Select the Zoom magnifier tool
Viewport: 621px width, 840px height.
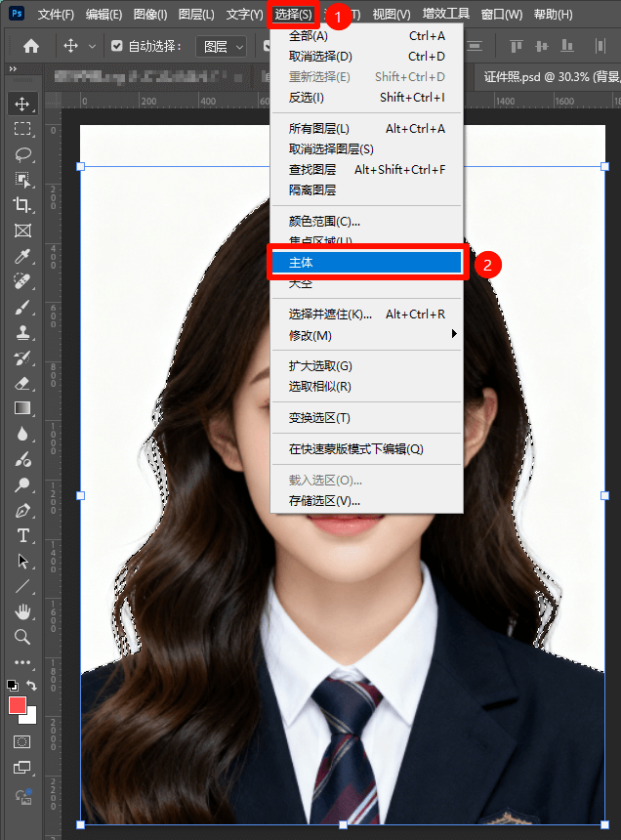coord(21,637)
